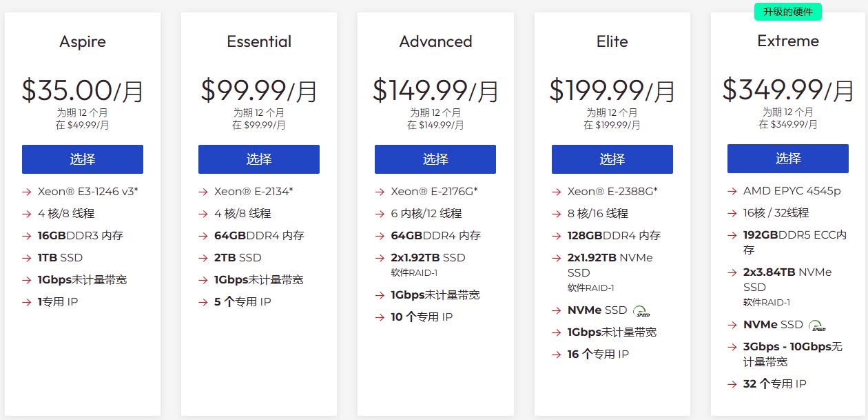Click the arrow icon beside AMD EPYC 4545p
Viewport: 868px width, 420px height.
732,191
